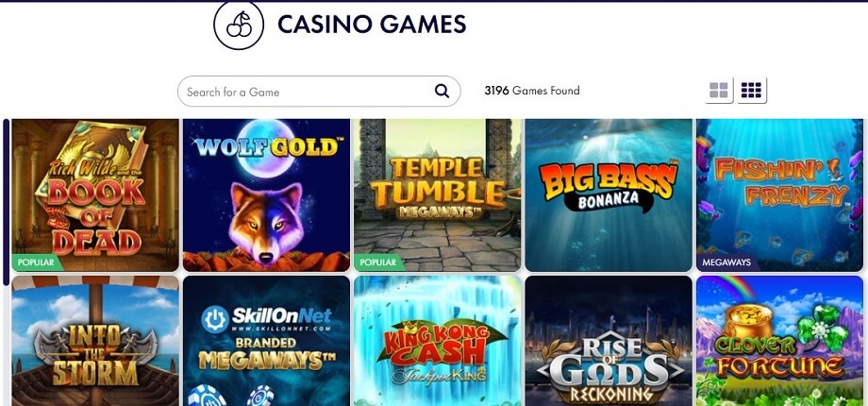Open SkillOnNet Branded Megaways tile
Image resolution: width=868 pixels, height=406 pixels.
[266, 341]
